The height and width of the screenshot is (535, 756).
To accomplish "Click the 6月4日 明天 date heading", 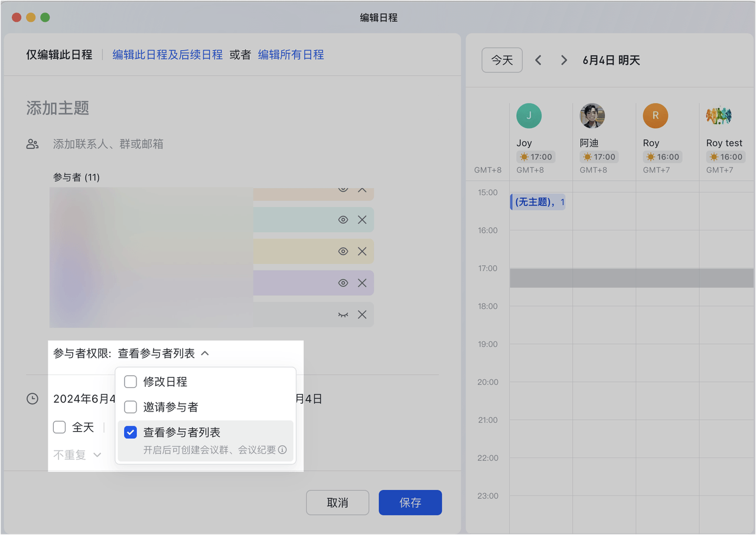I will 611,60.
